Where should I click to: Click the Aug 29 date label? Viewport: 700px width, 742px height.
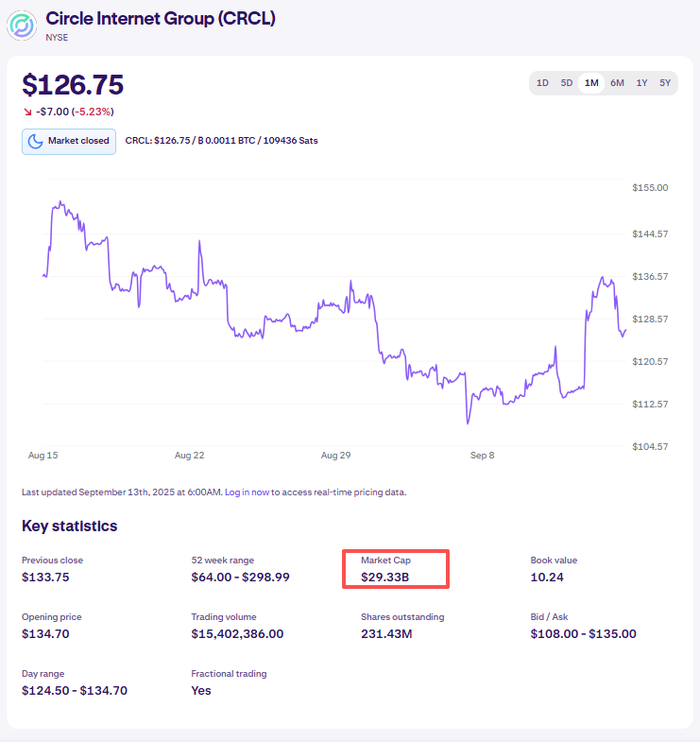(x=335, y=456)
